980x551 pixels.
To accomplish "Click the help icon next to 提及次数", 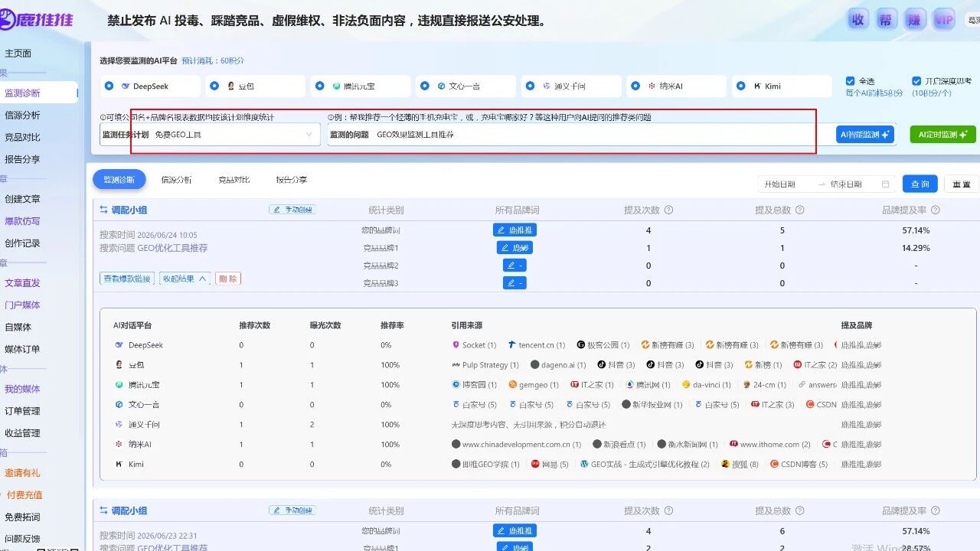I will [668, 210].
